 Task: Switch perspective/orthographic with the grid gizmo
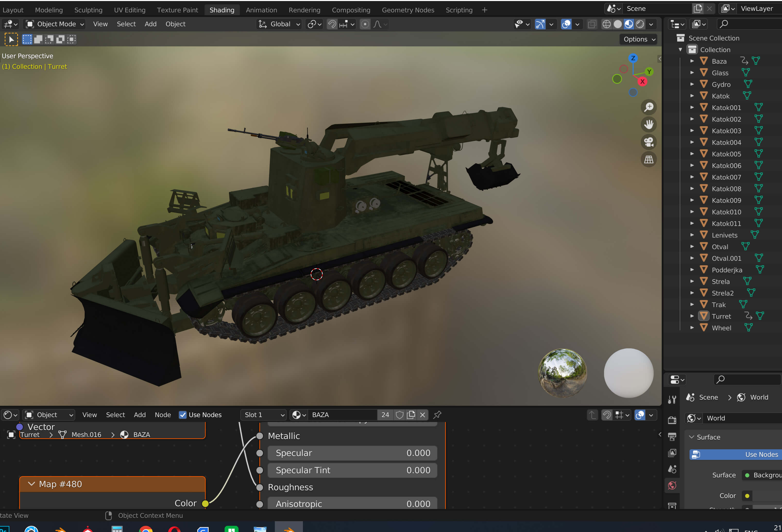[x=649, y=159]
